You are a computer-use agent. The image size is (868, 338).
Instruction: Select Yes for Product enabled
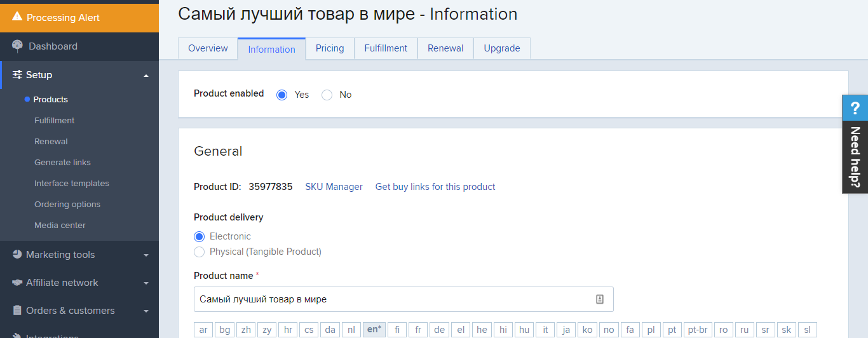point(282,95)
